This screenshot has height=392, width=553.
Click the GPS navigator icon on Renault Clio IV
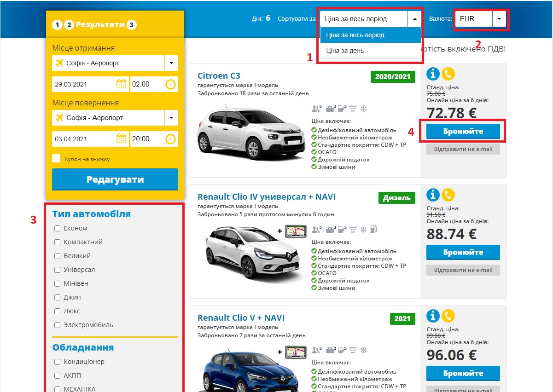[x=296, y=231]
